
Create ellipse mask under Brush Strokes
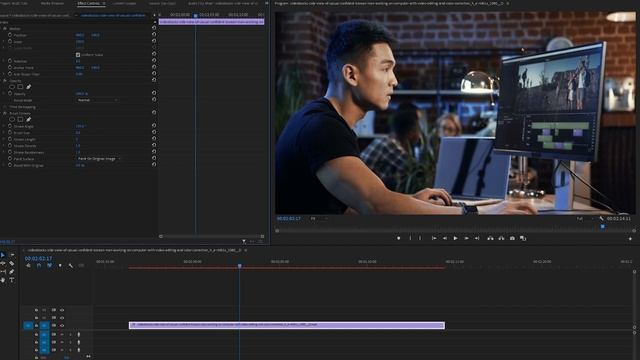pyautogui.click(x=12, y=120)
